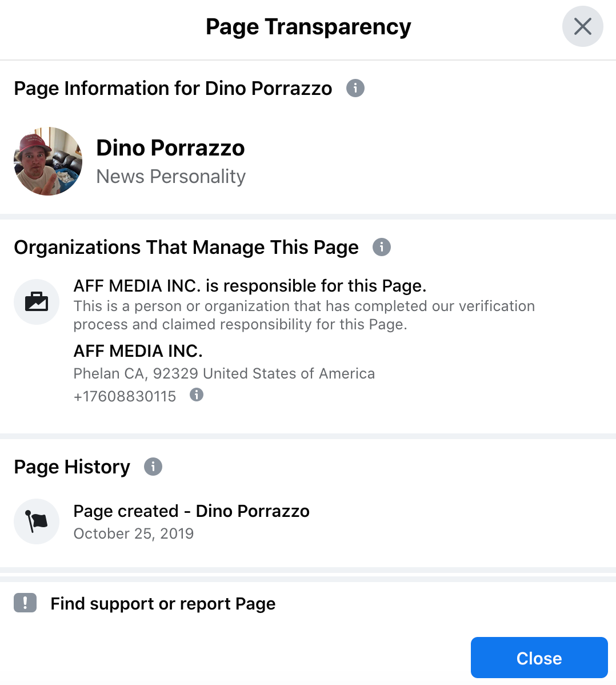Screen dimensions: 616x685
Task: Select the AFF MEDIA INC. organization name
Action: point(138,351)
